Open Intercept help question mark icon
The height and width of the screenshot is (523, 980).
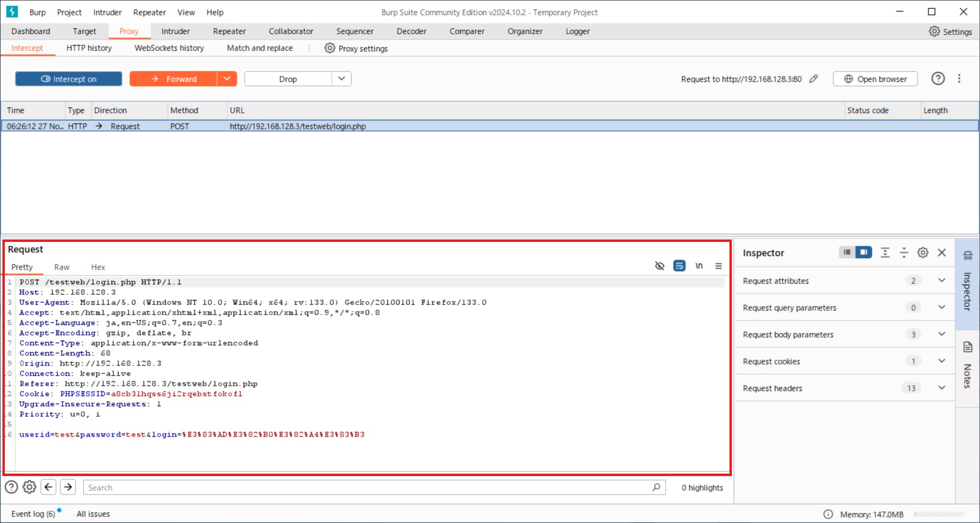[938, 78]
